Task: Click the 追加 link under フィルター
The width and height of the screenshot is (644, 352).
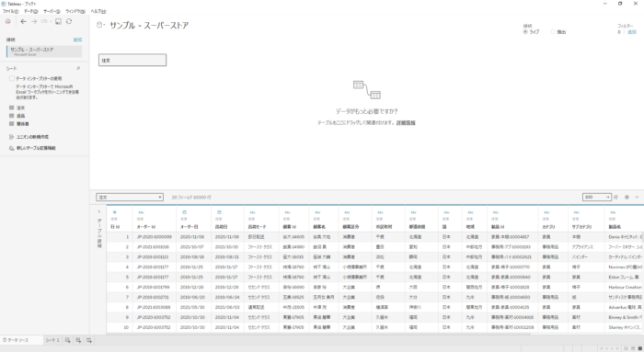Action: pyautogui.click(x=632, y=32)
